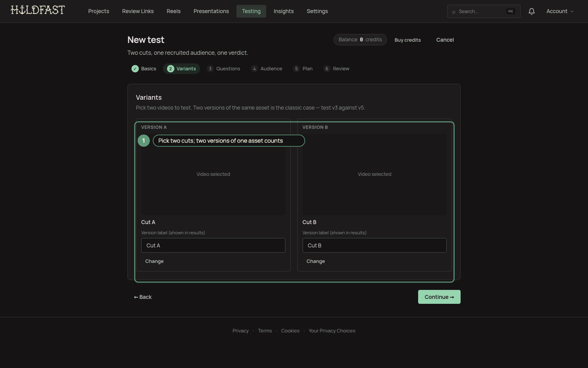Click Buy credits
The height and width of the screenshot is (368, 588).
(x=408, y=40)
